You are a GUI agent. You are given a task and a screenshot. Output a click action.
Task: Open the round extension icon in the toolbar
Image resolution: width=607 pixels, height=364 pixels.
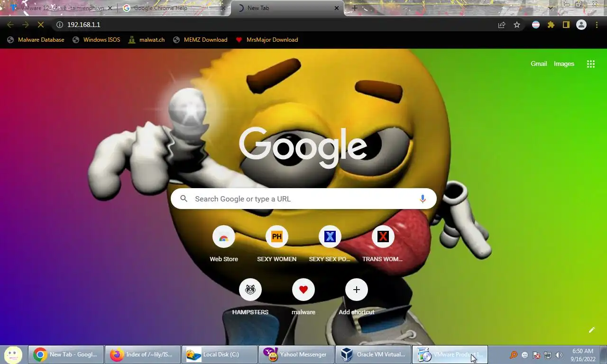[536, 25]
